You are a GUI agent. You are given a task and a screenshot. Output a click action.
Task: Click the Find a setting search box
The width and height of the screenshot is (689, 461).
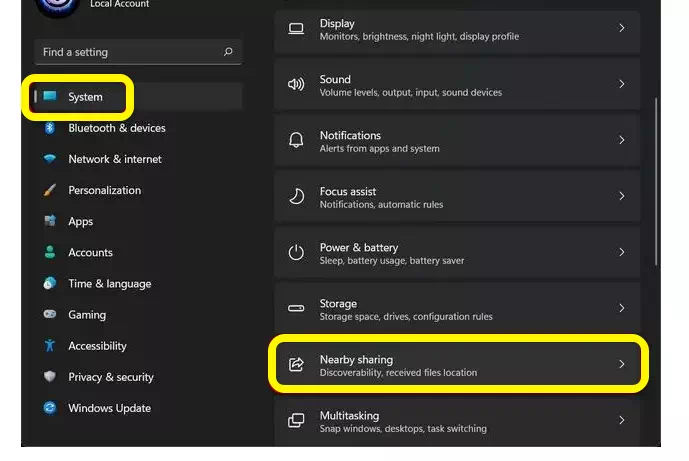coord(138,52)
